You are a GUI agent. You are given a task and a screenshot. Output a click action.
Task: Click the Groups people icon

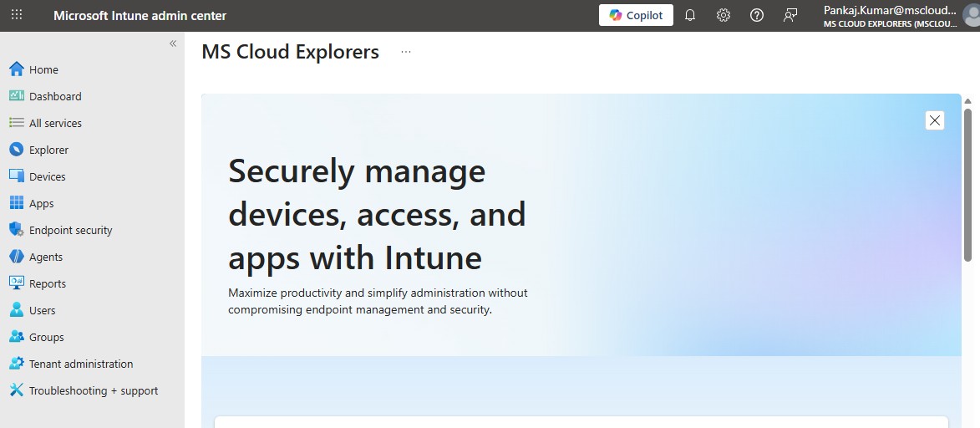coord(16,337)
